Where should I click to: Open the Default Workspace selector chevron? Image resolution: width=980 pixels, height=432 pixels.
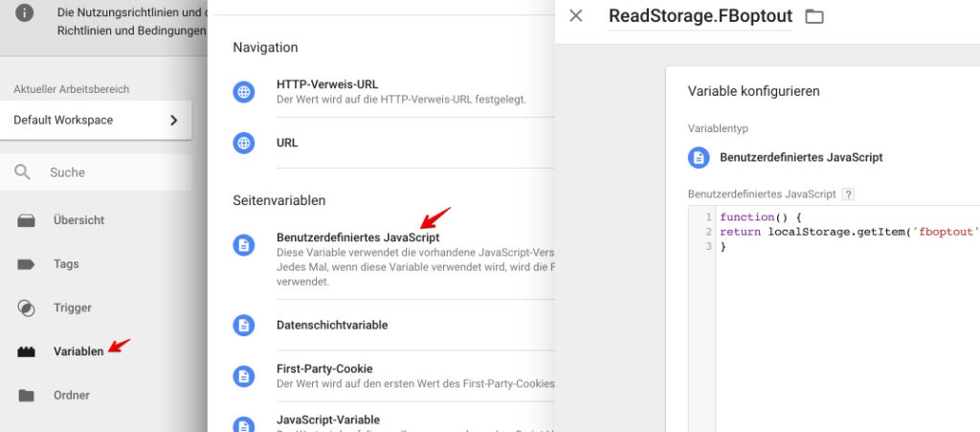174,120
